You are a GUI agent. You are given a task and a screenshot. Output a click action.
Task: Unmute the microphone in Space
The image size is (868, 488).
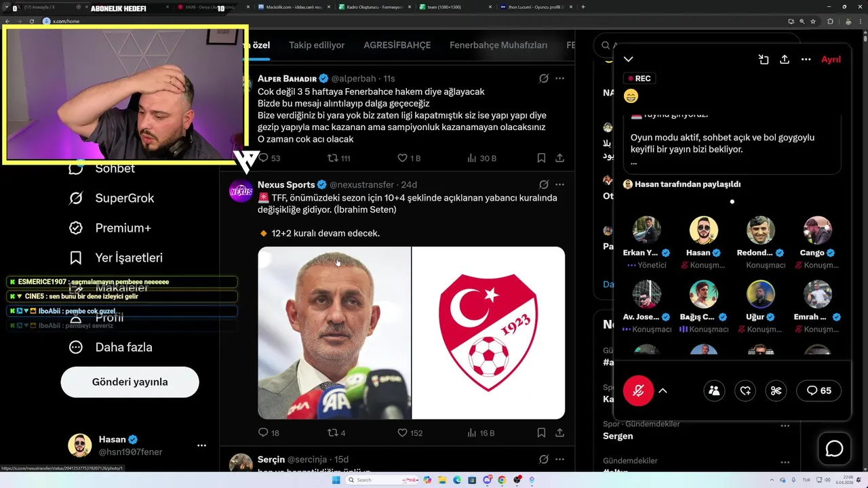coord(638,390)
